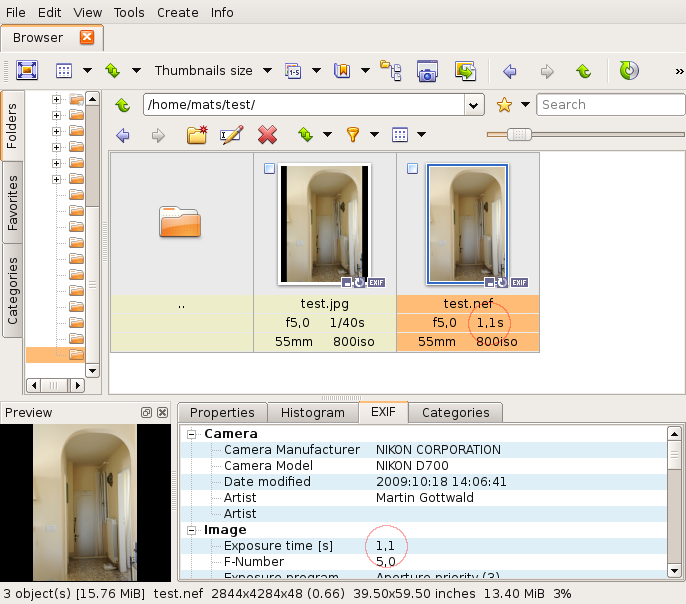This screenshot has height=604, width=686.
Task: Open the Info menu
Action: pos(222,13)
